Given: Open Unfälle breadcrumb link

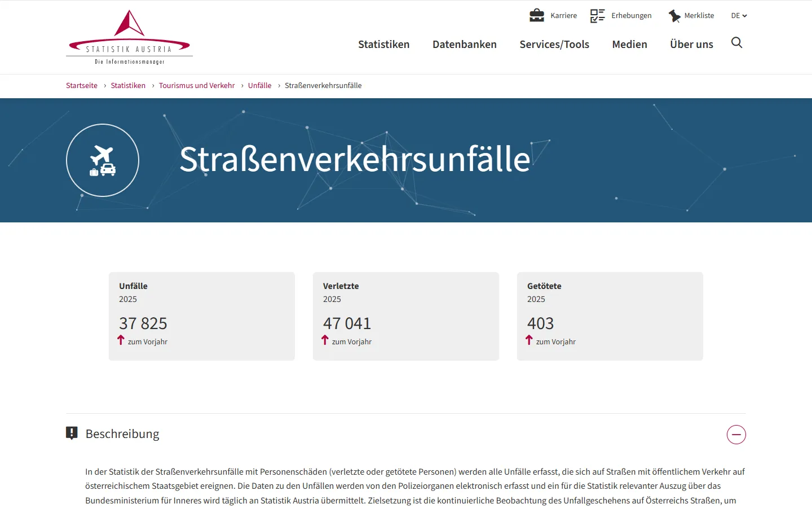Looking at the screenshot, I should (259, 86).
